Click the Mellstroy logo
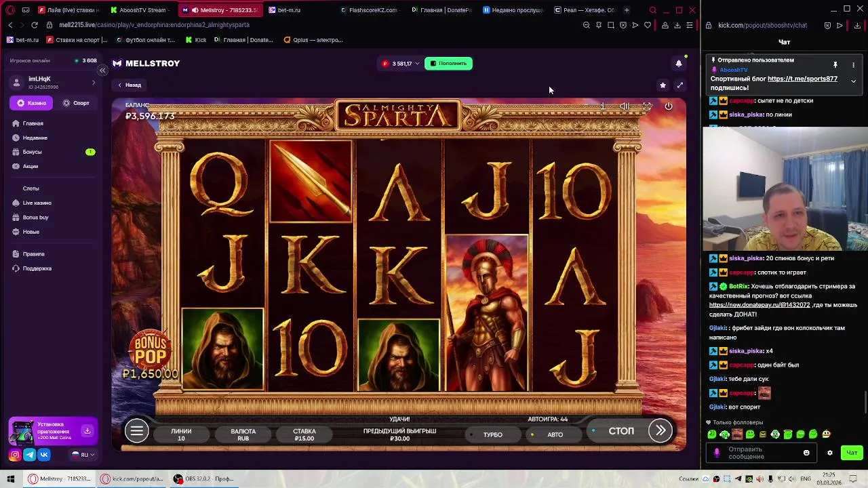The height and width of the screenshot is (488, 868). pyautogui.click(x=146, y=63)
